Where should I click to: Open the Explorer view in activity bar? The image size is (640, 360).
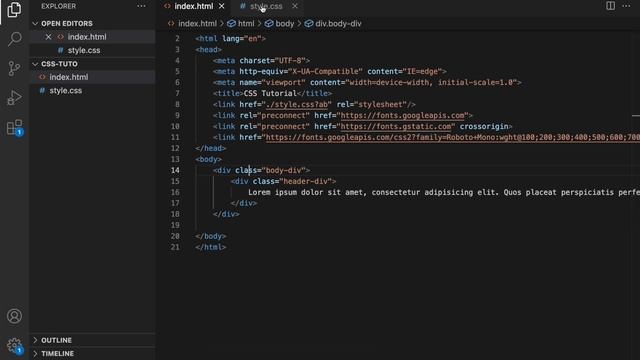pos(14,9)
